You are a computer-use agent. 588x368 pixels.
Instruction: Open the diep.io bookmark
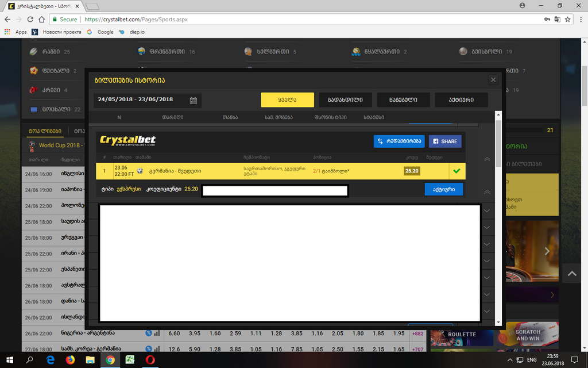click(132, 32)
